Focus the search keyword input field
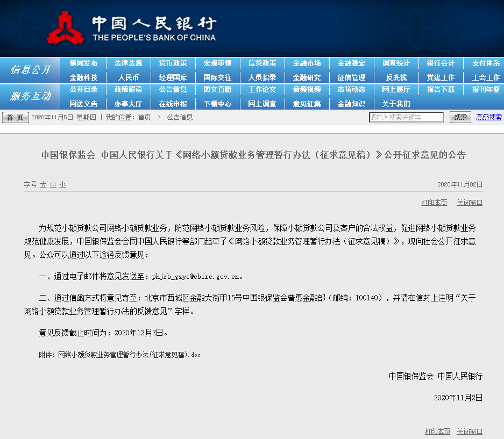 tap(406, 117)
